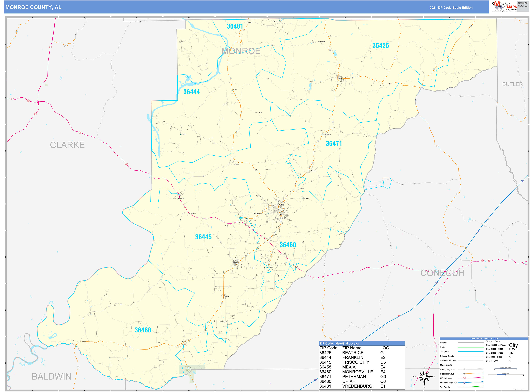Click the Goodway town label
Screen dimensions: 532x392
coord(222,322)
